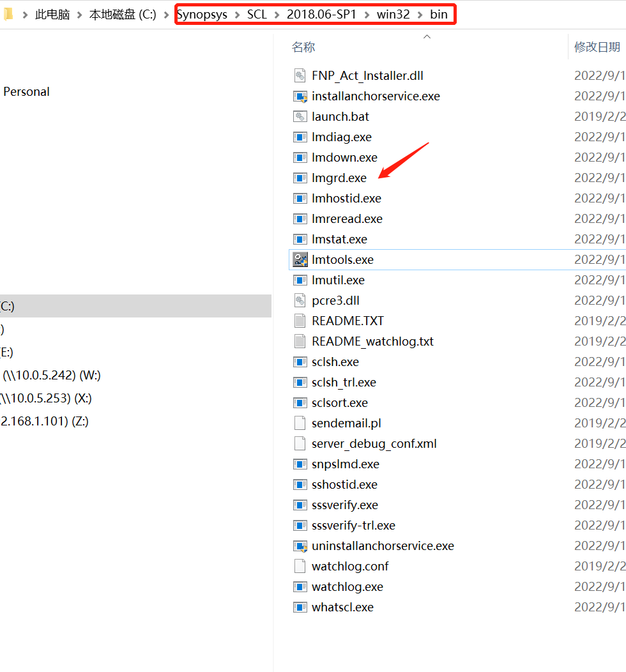Screen dimensions: 626x672
Task: Sort by the 名称 column header
Action: click(303, 47)
